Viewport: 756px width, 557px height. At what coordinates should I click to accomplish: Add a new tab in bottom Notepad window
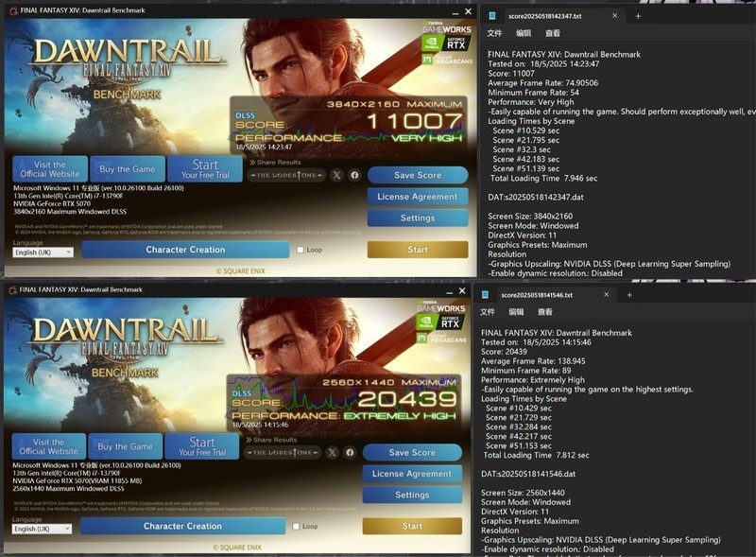(629, 295)
